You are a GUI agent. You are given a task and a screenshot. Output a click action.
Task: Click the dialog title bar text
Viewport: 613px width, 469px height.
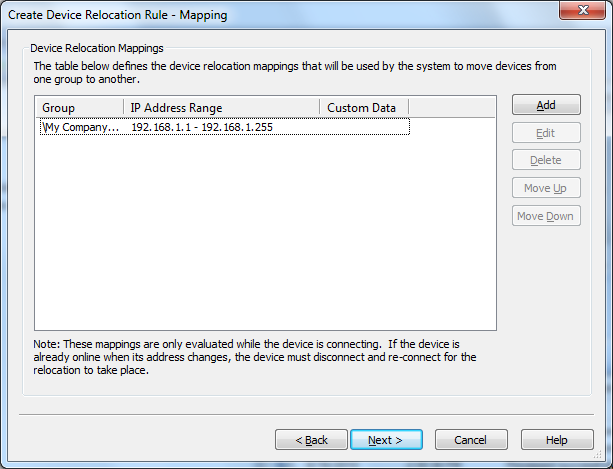pos(118,15)
